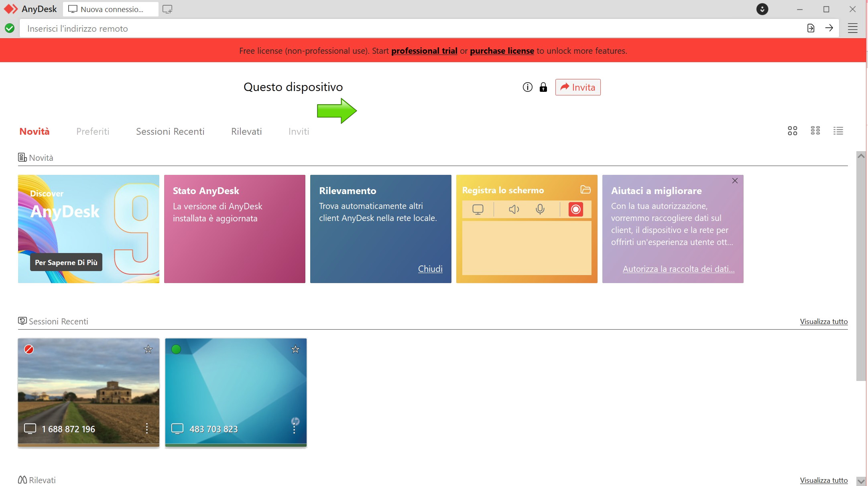
Task: Toggle favorite star on session 1 688 872 196
Action: pos(148,349)
